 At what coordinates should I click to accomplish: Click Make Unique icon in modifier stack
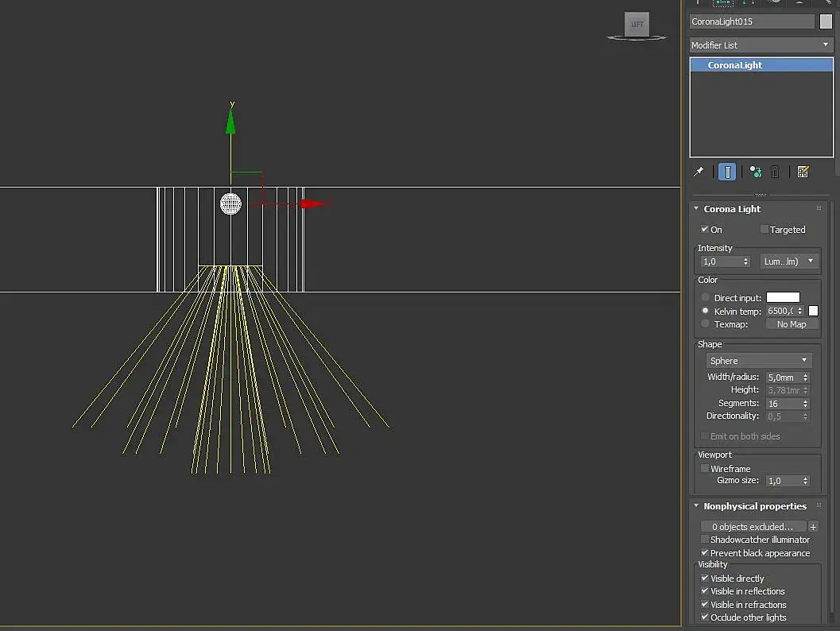click(755, 172)
